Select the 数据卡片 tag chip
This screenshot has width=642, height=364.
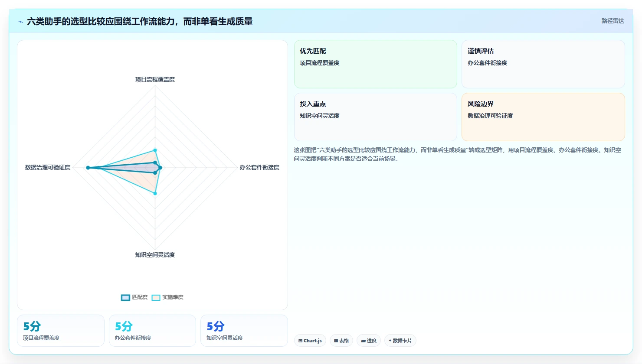tap(400, 341)
